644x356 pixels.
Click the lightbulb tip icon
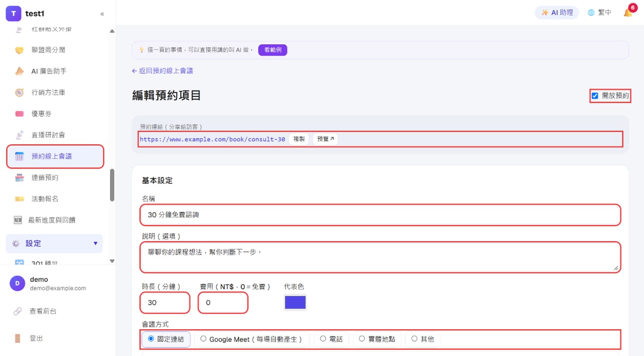pos(141,50)
